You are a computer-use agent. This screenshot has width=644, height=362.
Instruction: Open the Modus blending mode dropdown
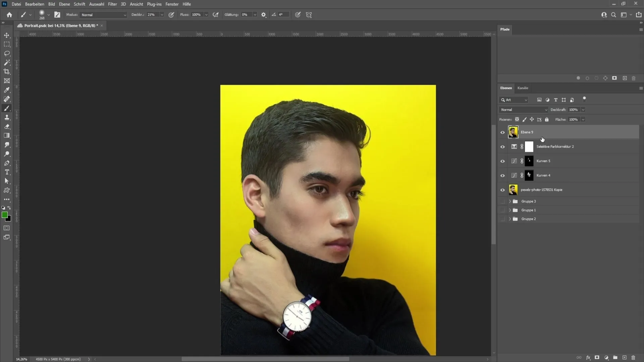pyautogui.click(x=102, y=15)
